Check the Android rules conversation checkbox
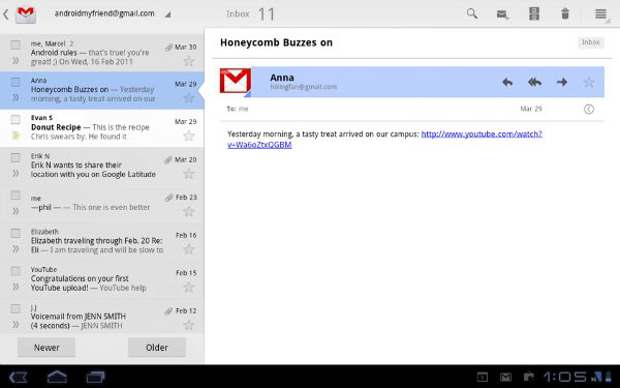 click(x=15, y=44)
